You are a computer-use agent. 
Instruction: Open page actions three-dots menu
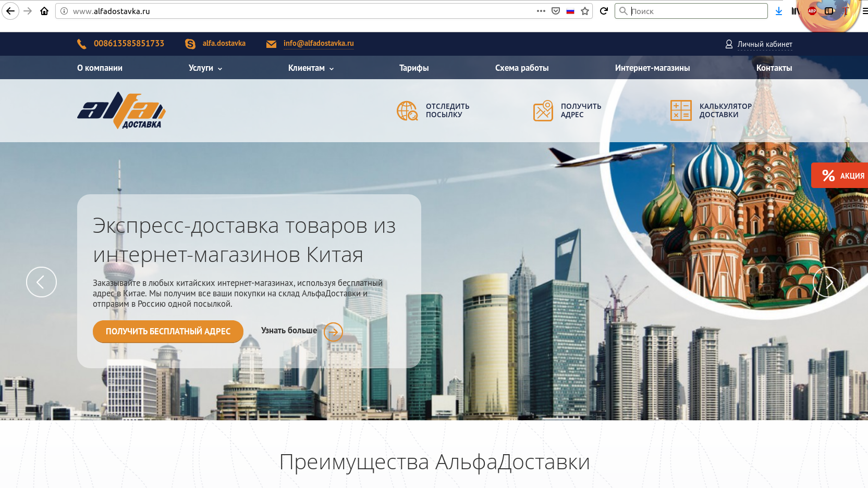(541, 11)
